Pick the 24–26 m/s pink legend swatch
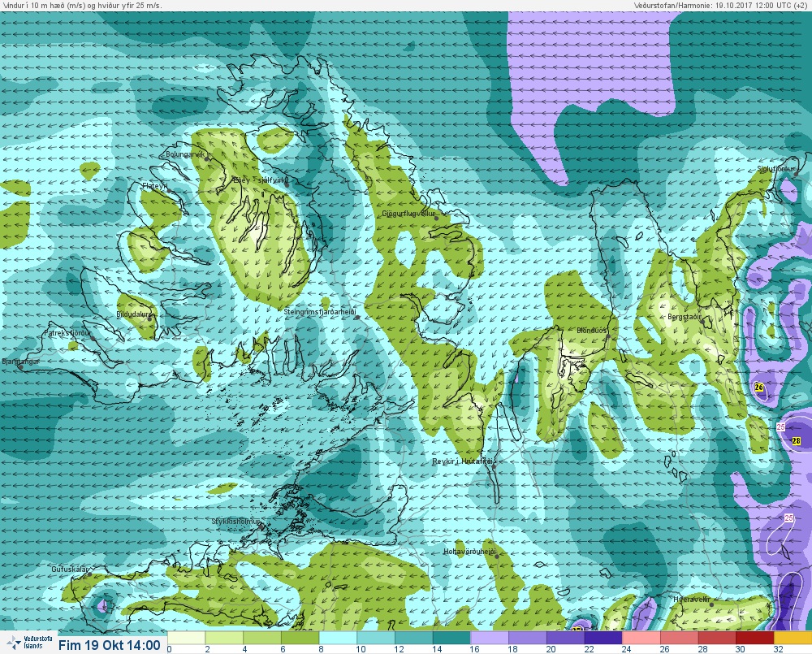 coord(640,638)
